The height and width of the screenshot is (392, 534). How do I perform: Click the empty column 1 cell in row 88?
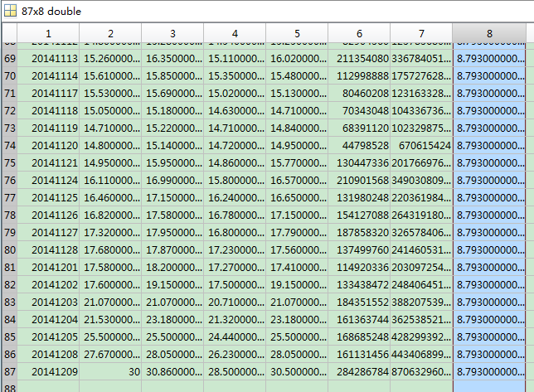(48, 386)
